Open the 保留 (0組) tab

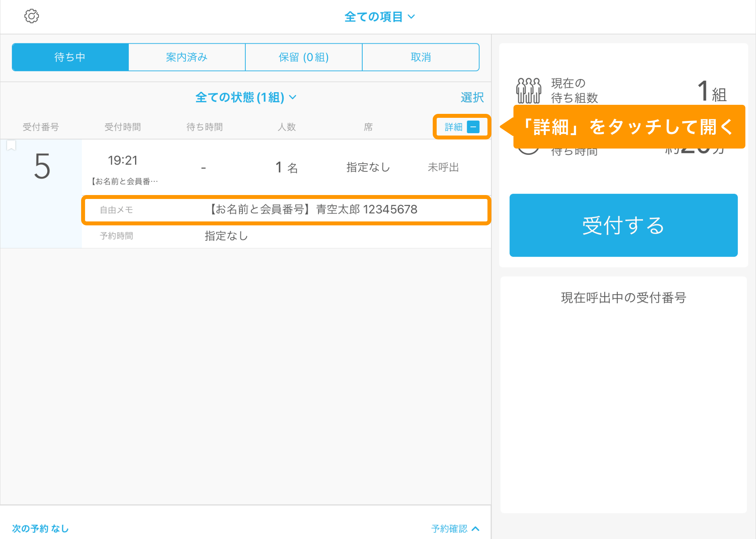click(x=304, y=57)
